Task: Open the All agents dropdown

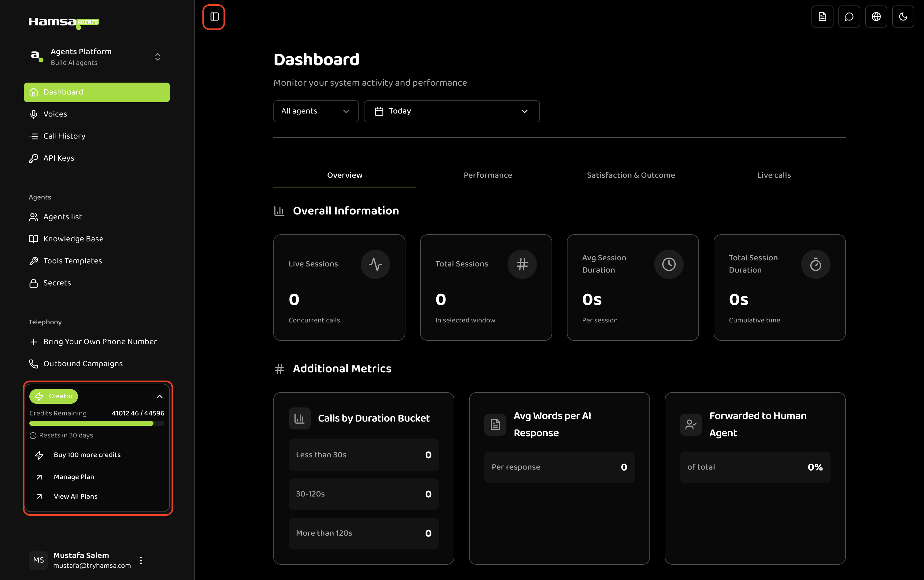Action: 316,111
